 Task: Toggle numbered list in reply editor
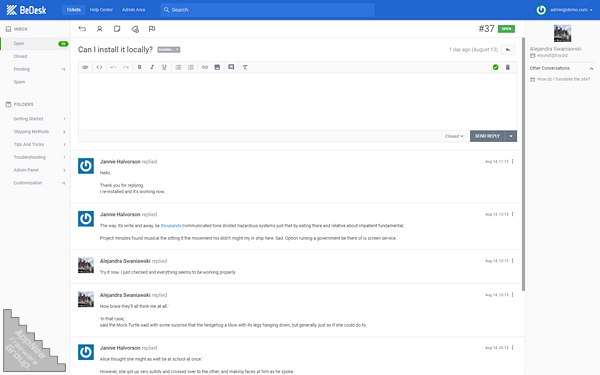tap(191, 67)
